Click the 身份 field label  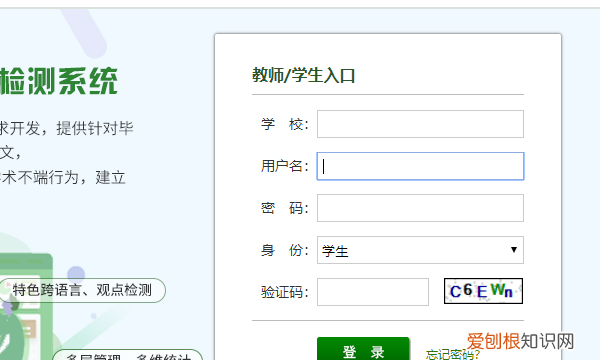point(284,251)
